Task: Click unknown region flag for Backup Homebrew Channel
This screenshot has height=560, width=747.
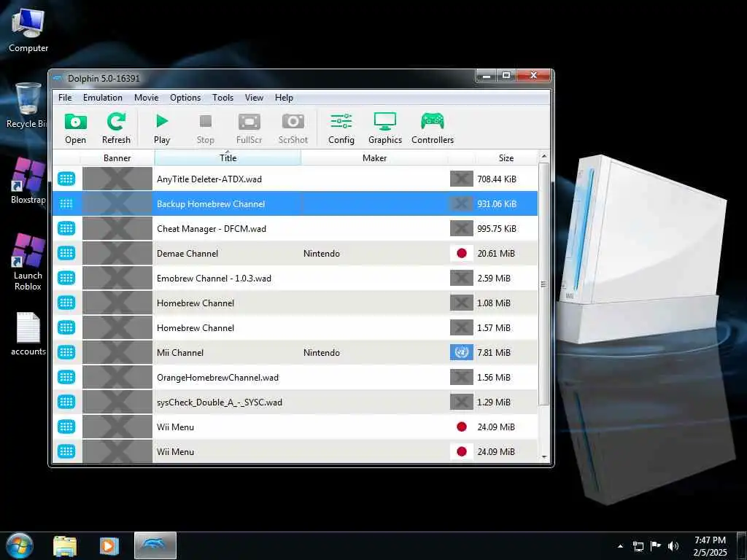Action: [462, 204]
